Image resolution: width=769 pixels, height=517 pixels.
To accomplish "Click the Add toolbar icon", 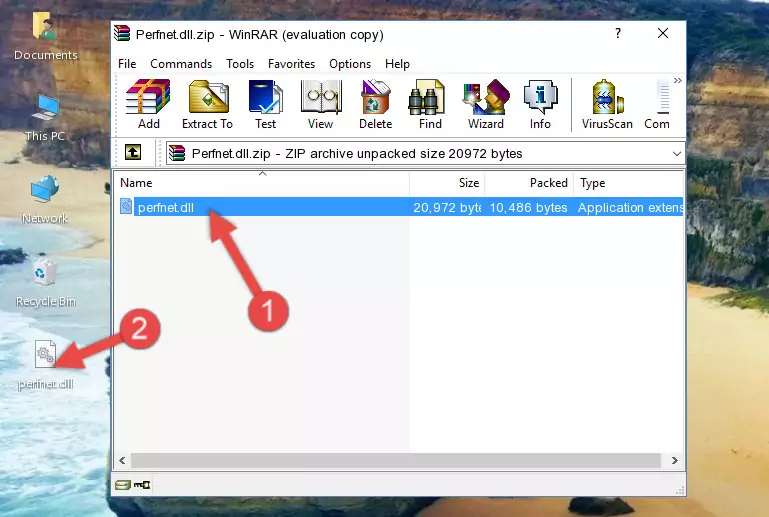I will tap(148, 104).
